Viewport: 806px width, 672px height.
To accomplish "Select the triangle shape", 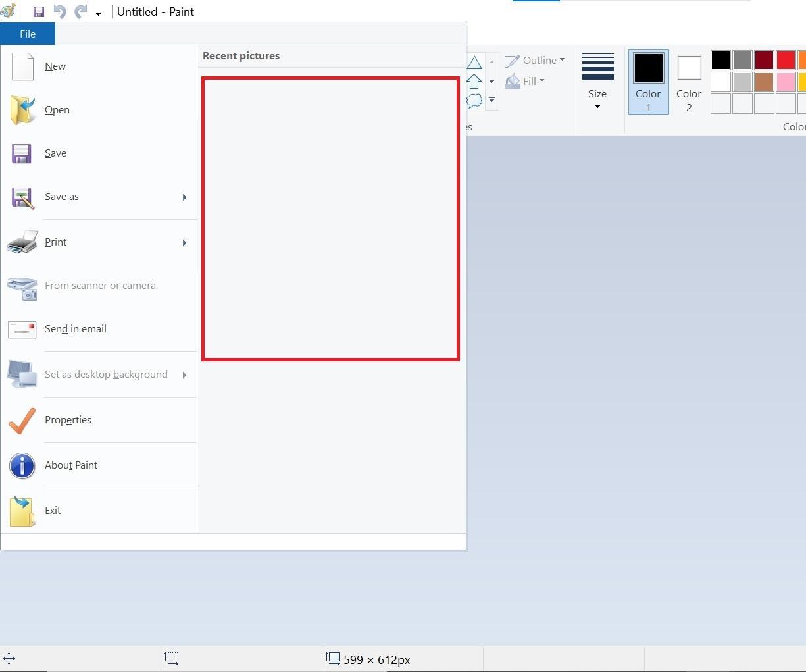I will tap(475, 61).
